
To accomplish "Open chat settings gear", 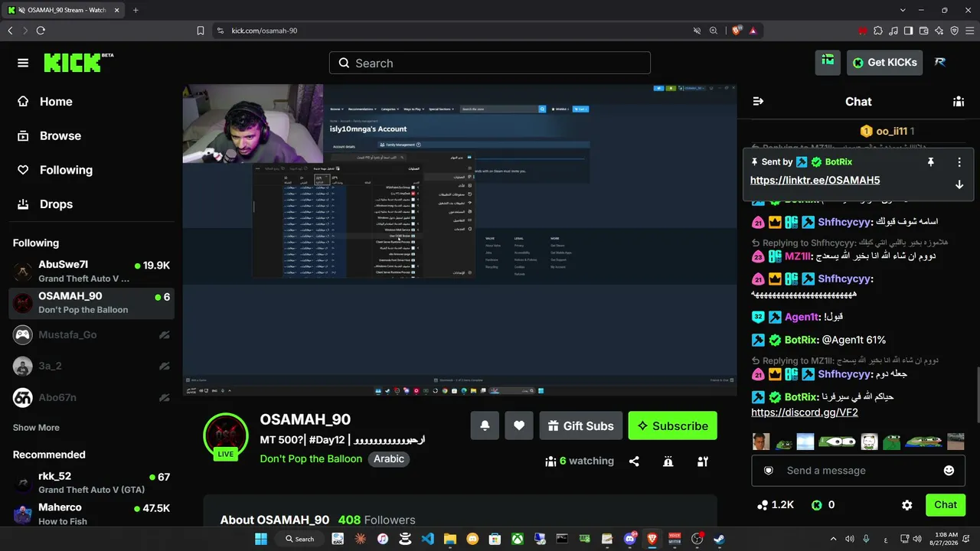I will (x=907, y=505).
